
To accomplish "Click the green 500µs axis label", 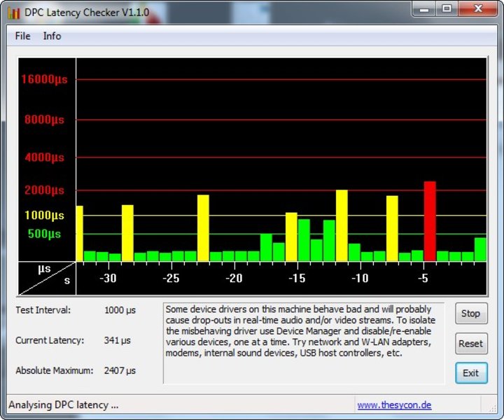I will 44,234.
